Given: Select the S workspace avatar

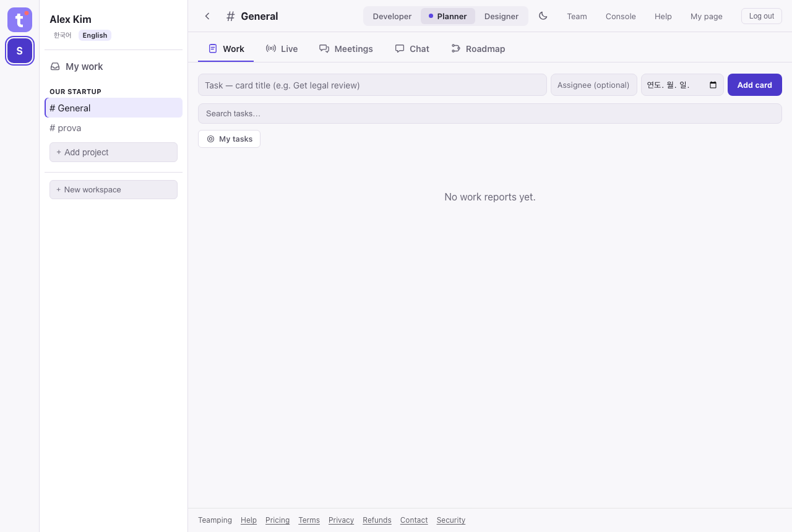Looking at the screenshot, I should click(20, 51).
